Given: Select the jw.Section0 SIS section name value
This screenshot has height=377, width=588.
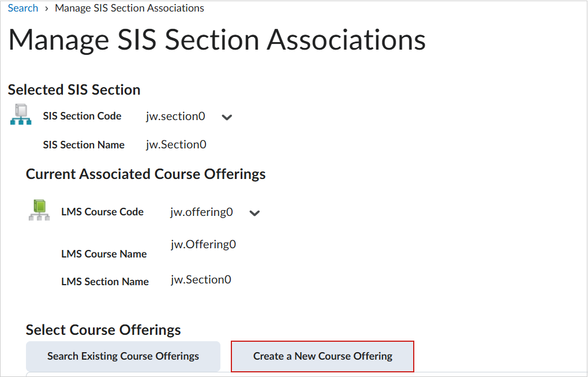Looking at the screenshot, I should 175,144.
